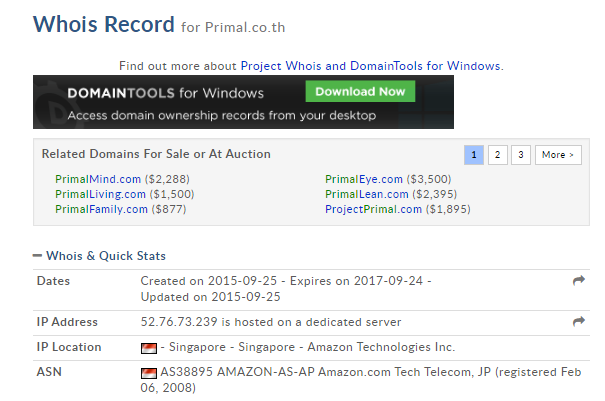Click the Dates row label
Screen dimensions: 605x401
tap(53, 281)
